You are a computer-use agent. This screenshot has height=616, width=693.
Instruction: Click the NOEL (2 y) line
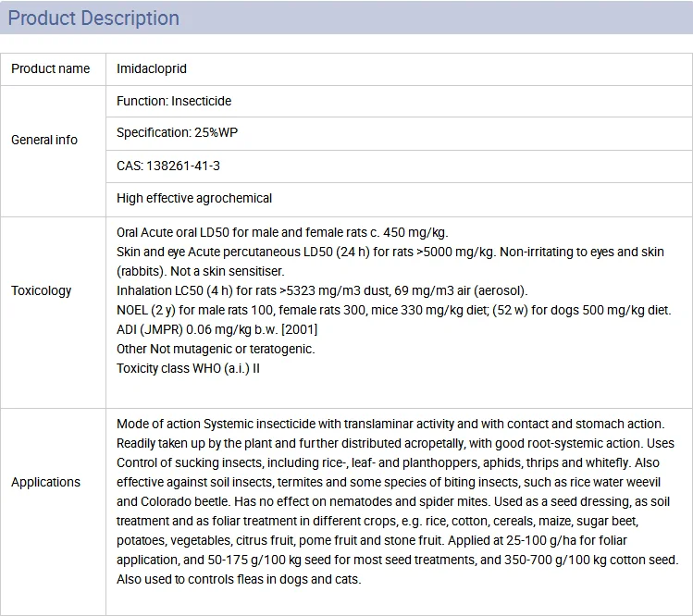click(x=393, y=310)
